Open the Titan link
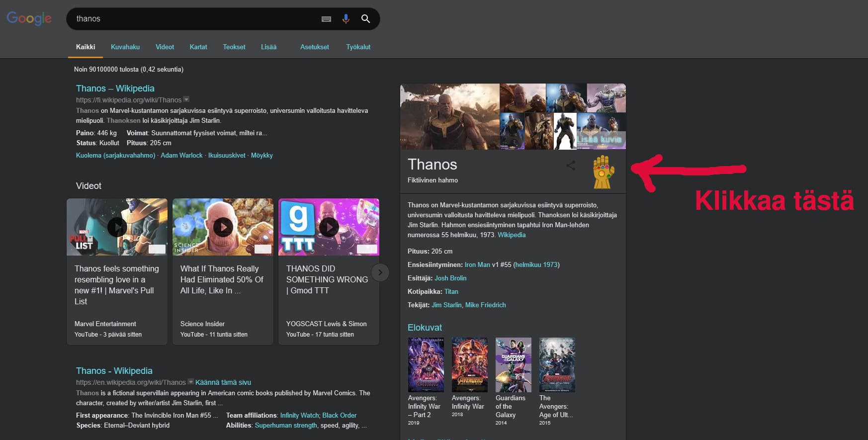The height and width of the screenshot is (440, 868). pyautogui.click(x=451, y=291)
